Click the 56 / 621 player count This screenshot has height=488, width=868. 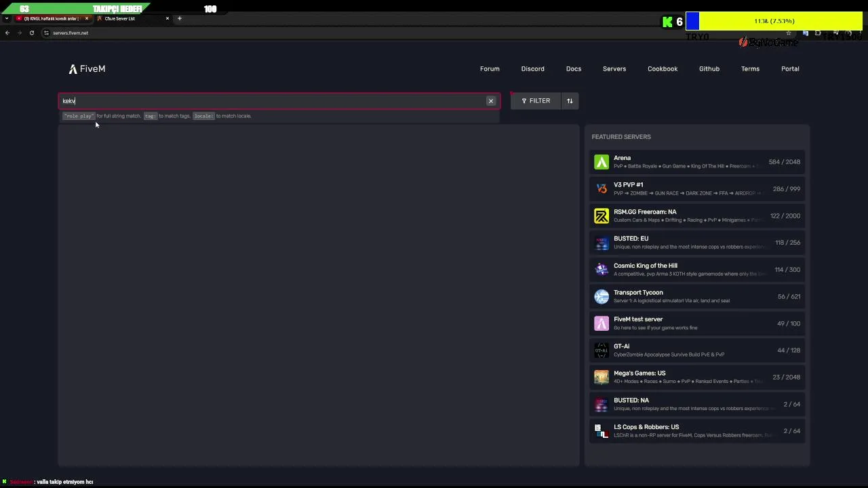[789, 296]
